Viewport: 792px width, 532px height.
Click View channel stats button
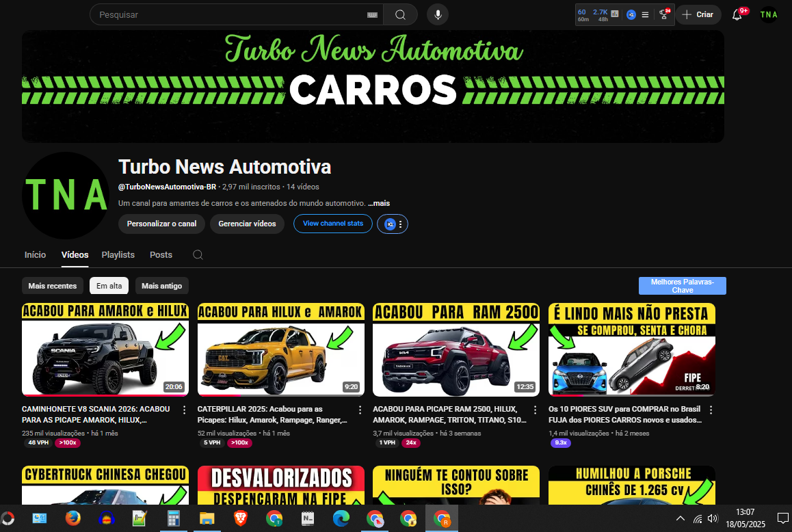coord(333,224)
